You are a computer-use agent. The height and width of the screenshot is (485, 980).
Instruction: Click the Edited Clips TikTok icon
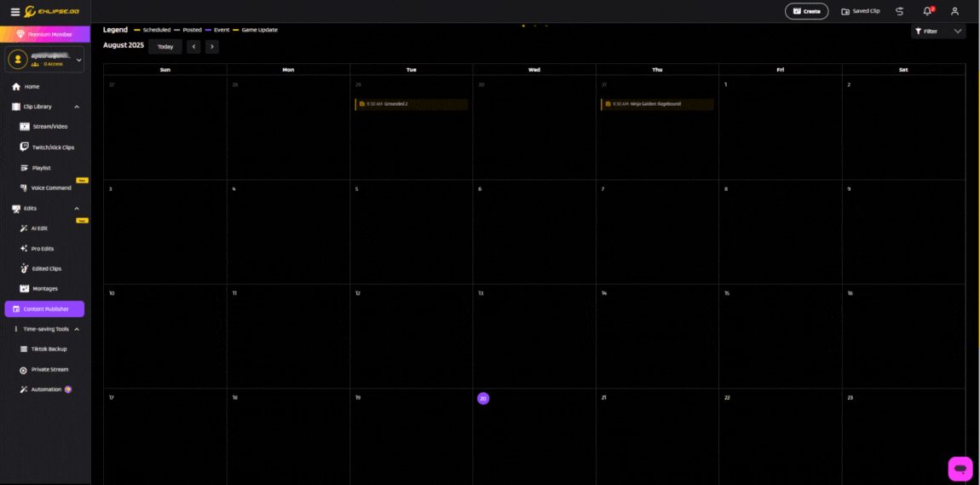pyautogui.click(x=25, y=268)
